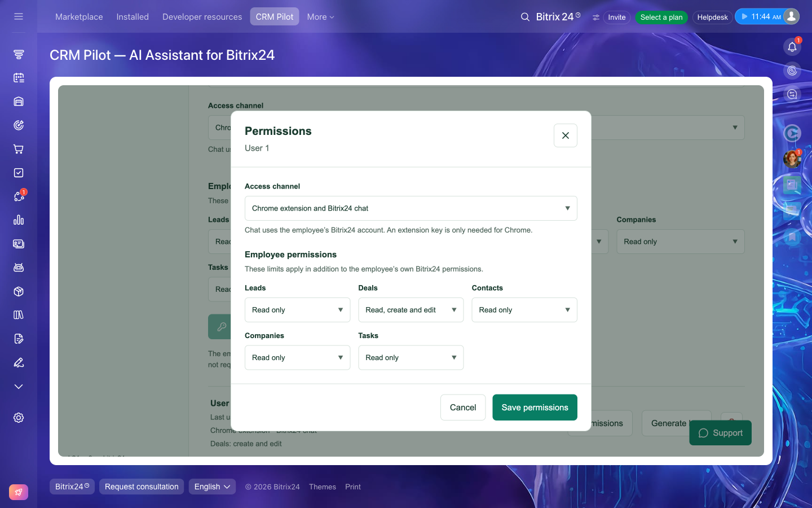Click the rocket launch icon
812x508 pixels.
(19, 492)
